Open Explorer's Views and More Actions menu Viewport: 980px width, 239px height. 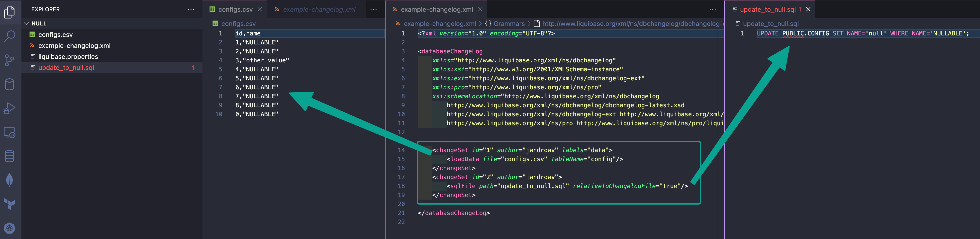pyautogui.click(x=191, y=9)
